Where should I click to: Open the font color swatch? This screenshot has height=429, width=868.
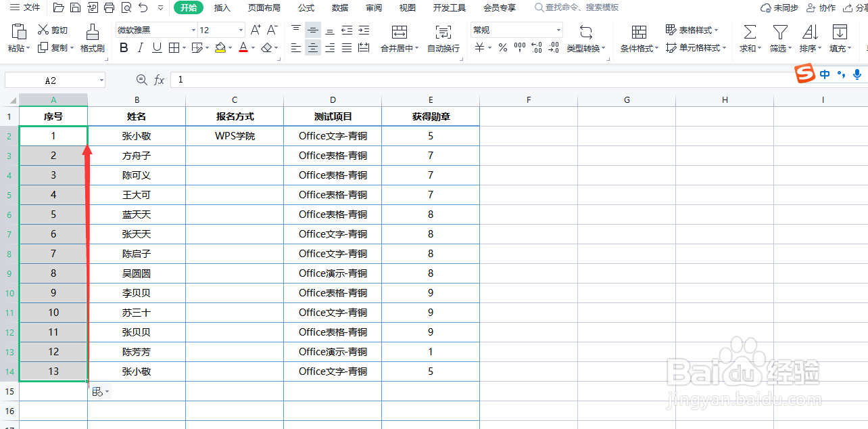243,48
